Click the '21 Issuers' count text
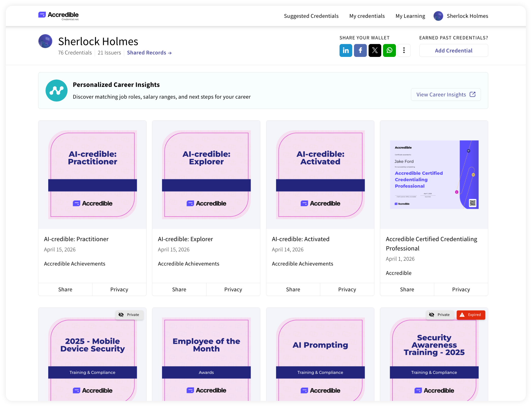 pyautogui.click(x=109, y=53)
